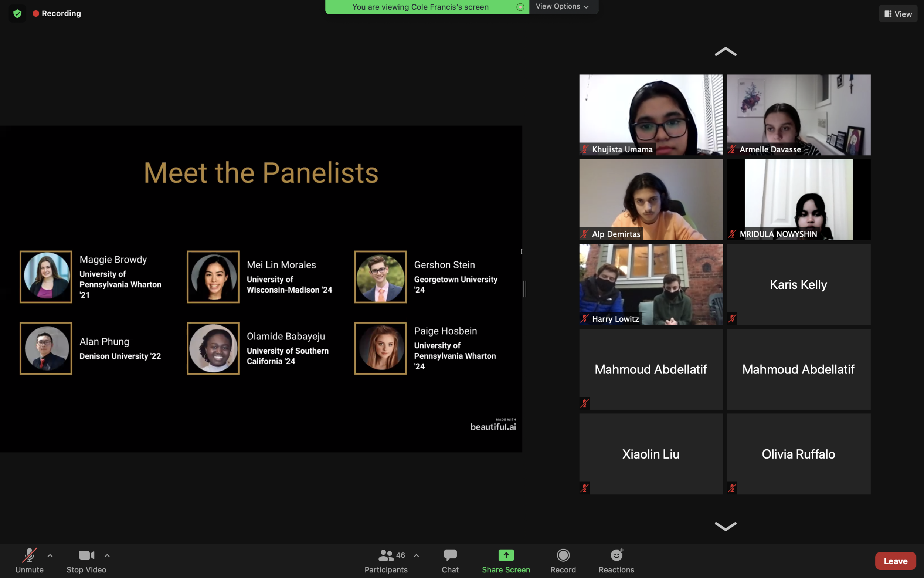Toggle the green screen-share indicator dot
924x578 pixels.
(x=520, y=7)
